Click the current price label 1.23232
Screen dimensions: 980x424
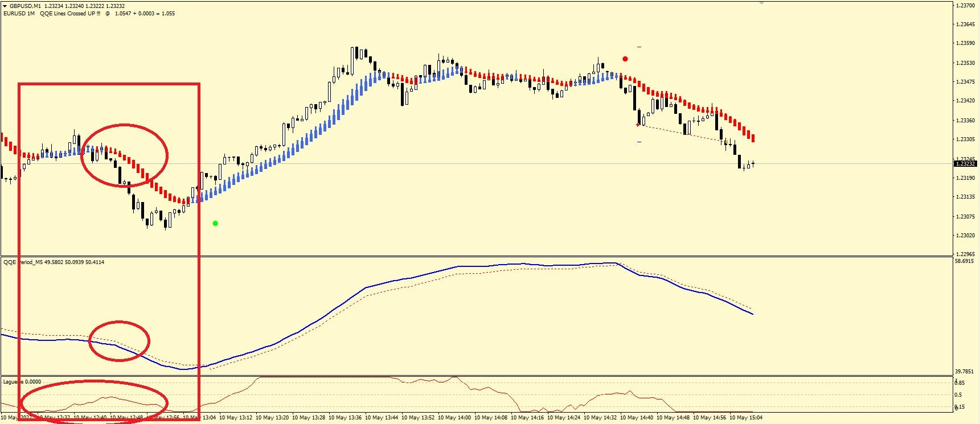click(965, 164)
